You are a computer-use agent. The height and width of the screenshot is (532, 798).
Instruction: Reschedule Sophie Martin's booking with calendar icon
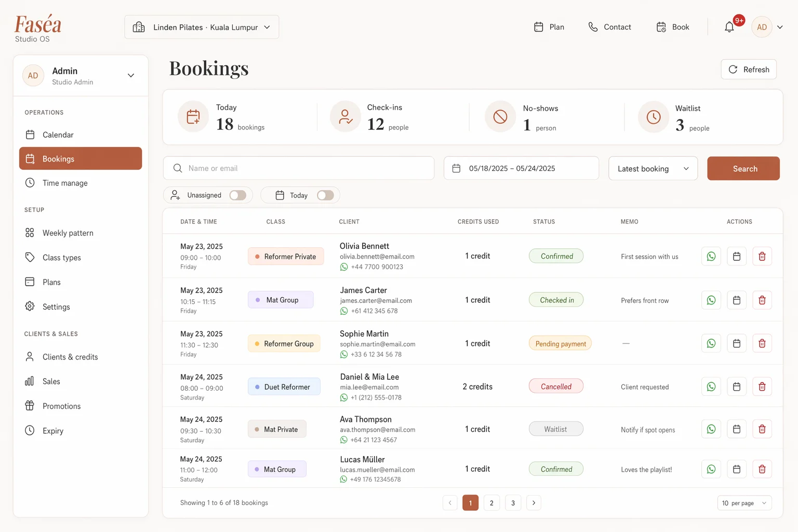737,343
